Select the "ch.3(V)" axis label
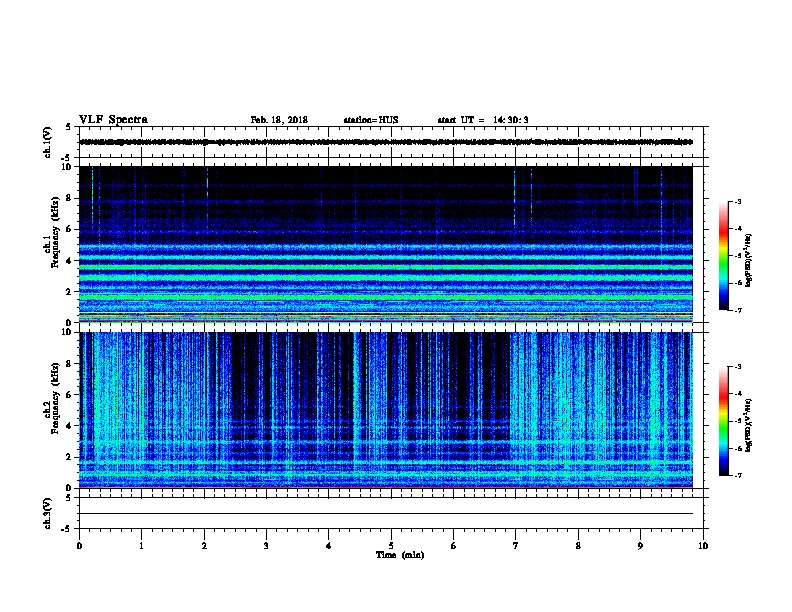The width and height of the screenshot is (792, 612). click(x=48, y=513)
